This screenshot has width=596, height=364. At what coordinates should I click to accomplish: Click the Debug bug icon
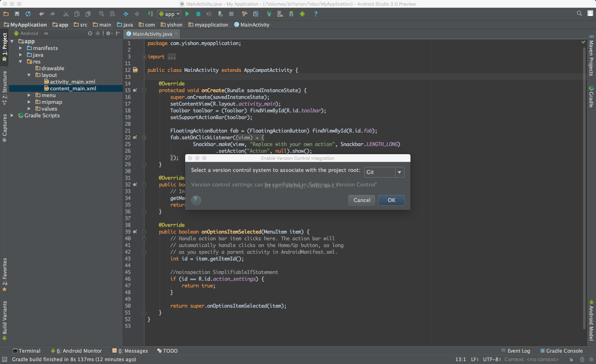point(198,14)
